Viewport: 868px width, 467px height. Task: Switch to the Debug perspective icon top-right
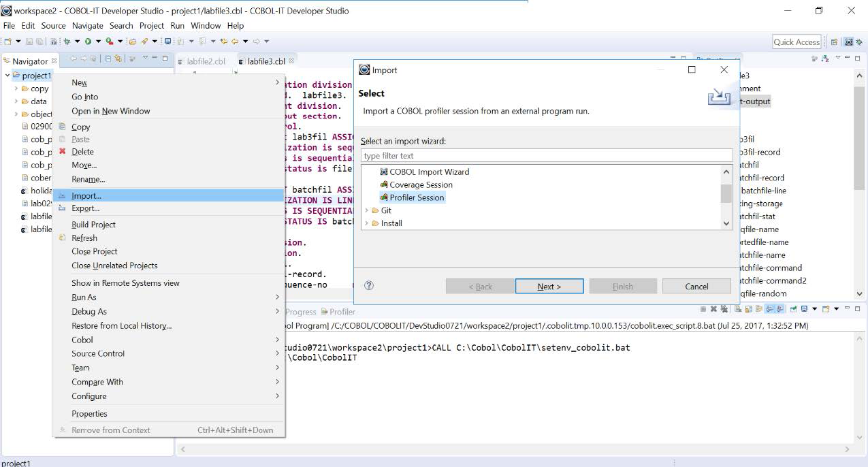click(859, 42)
